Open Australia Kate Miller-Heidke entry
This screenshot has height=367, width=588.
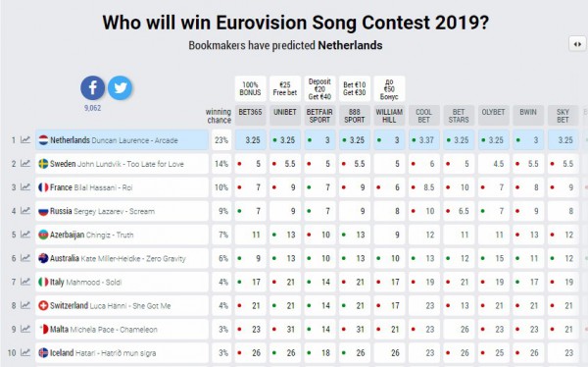coord(122,258)
